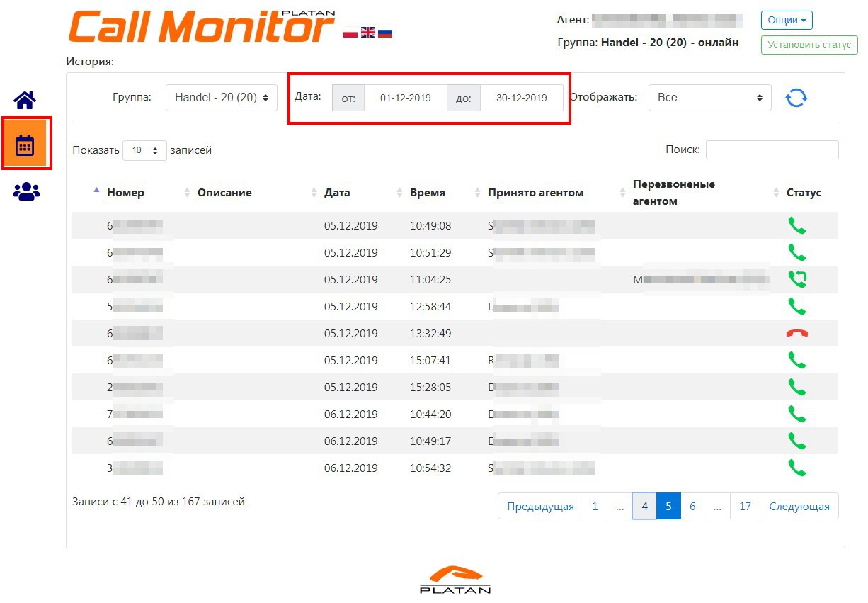Open the Опции dropdown
The width and height of the screenshot is (868, 603).
787,21
